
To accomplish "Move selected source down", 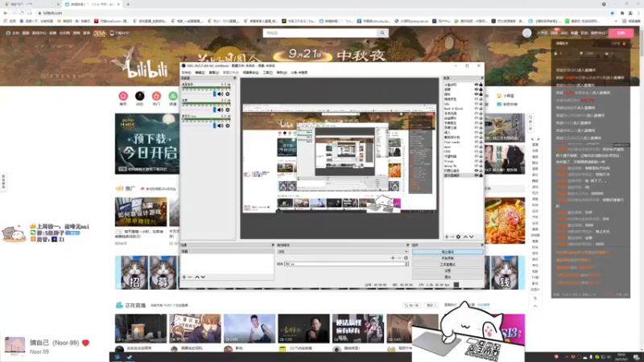I will 472,237.
